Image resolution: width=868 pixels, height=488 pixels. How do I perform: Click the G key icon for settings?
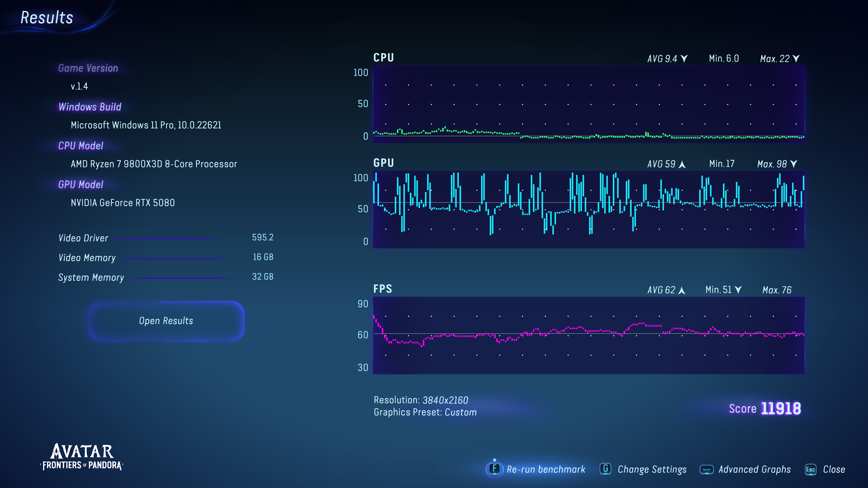[605, 469]
